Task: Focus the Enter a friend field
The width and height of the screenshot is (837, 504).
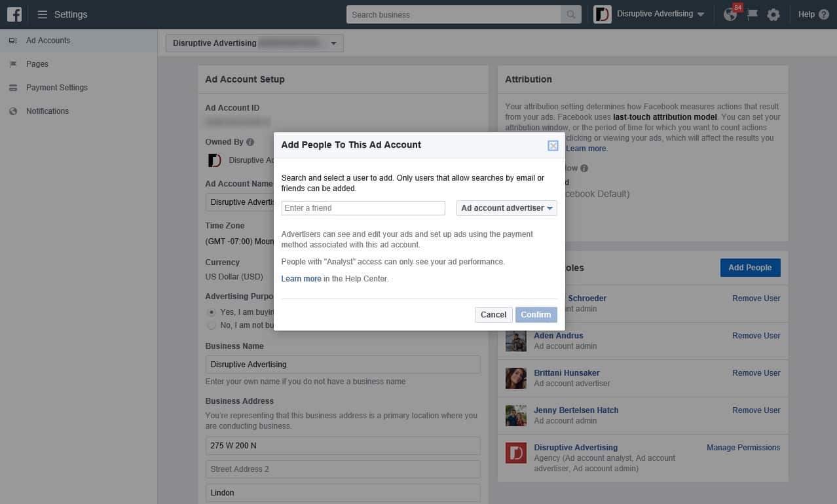Action: pyautogui.click(x=363, y=208)
